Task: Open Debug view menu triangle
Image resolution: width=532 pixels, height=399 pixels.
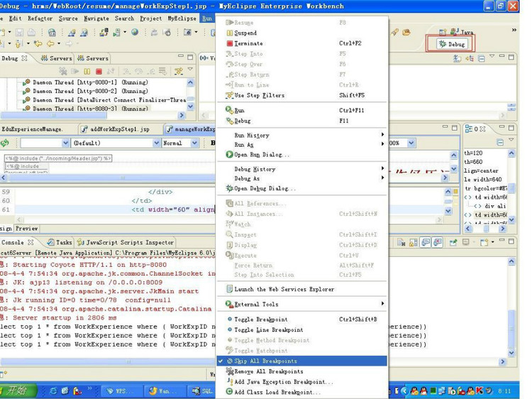Action: (190, 70)
